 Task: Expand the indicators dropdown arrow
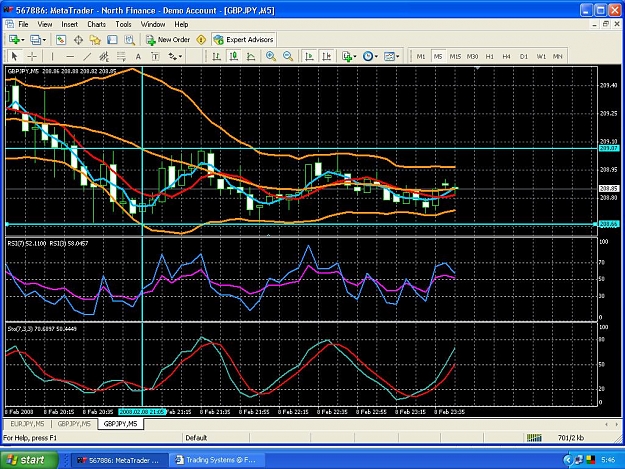click(355, 57)
